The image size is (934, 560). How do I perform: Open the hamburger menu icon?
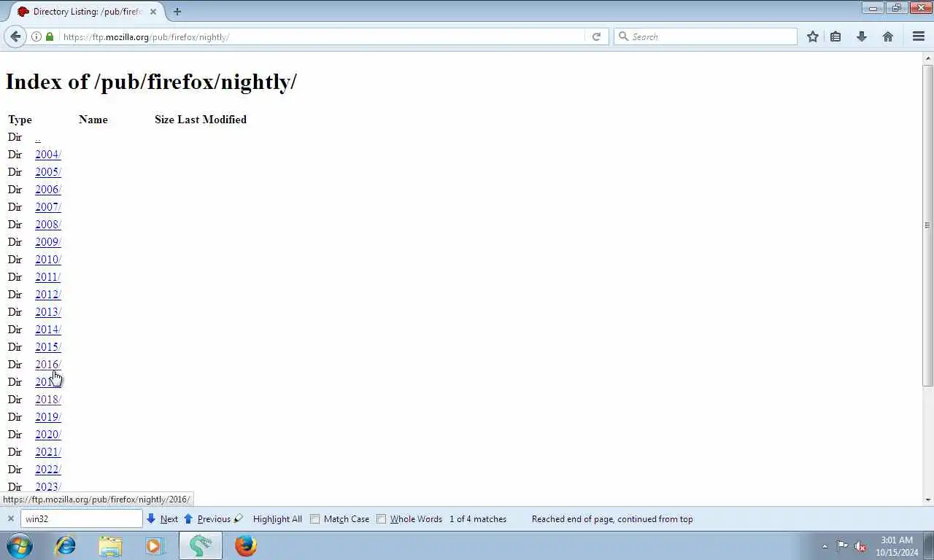[919, 36]
